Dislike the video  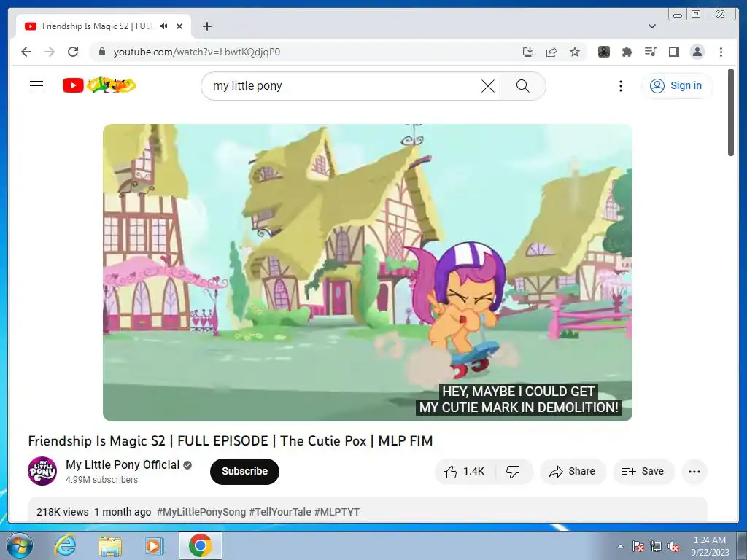point(513,472)
